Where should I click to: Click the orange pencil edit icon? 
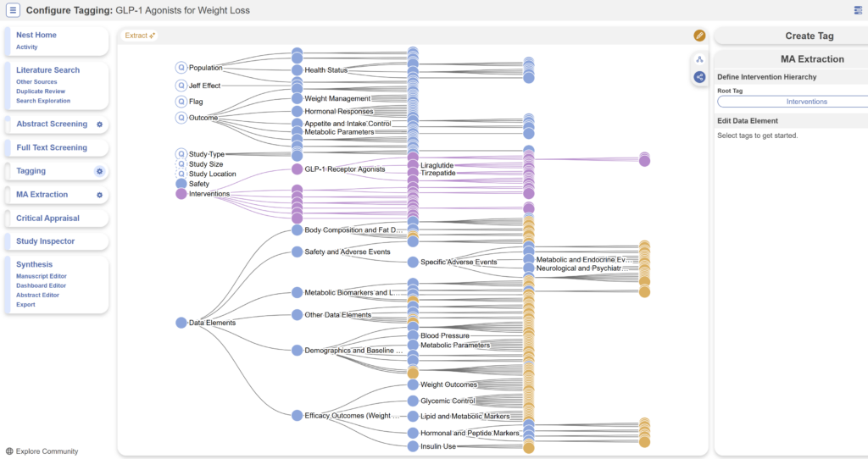(699, 36)
